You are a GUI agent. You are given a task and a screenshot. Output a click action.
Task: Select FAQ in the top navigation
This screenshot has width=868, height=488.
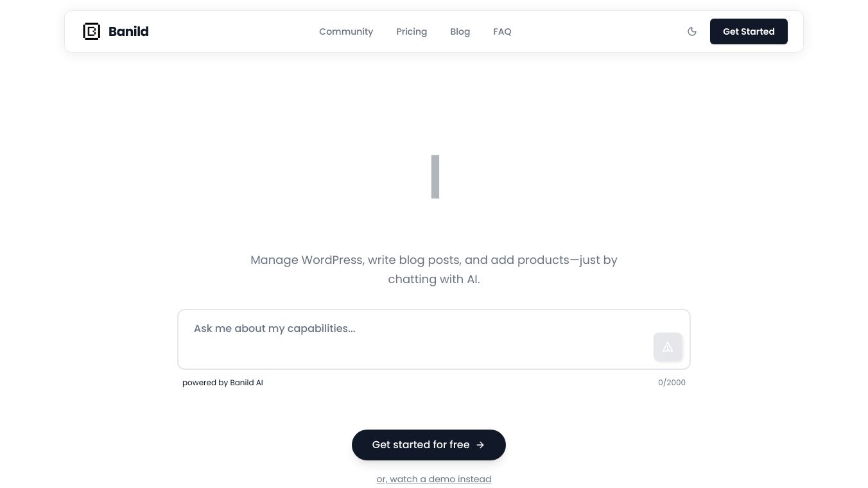click(502, 31)
